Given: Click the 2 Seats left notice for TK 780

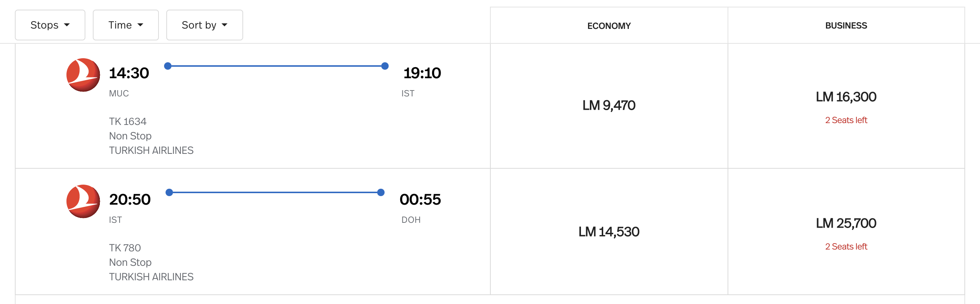Looking at the screenshot, I should (846, 247).
